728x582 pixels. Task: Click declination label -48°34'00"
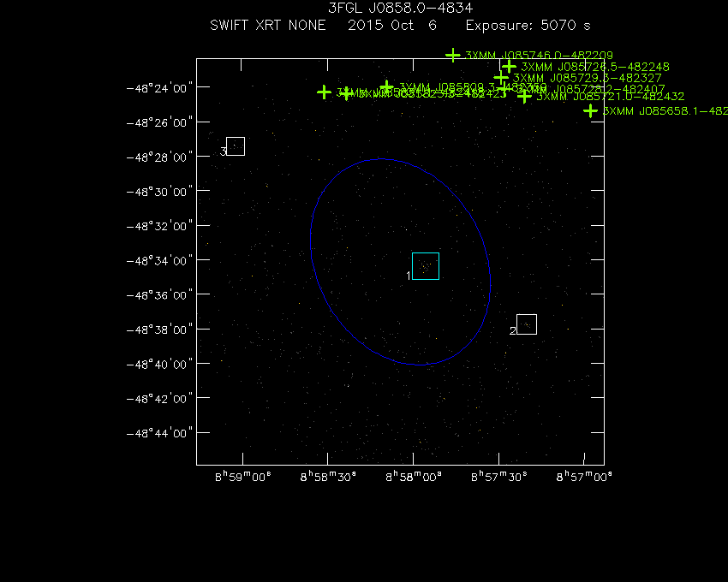pyautogui.click(x=159, y=261)
